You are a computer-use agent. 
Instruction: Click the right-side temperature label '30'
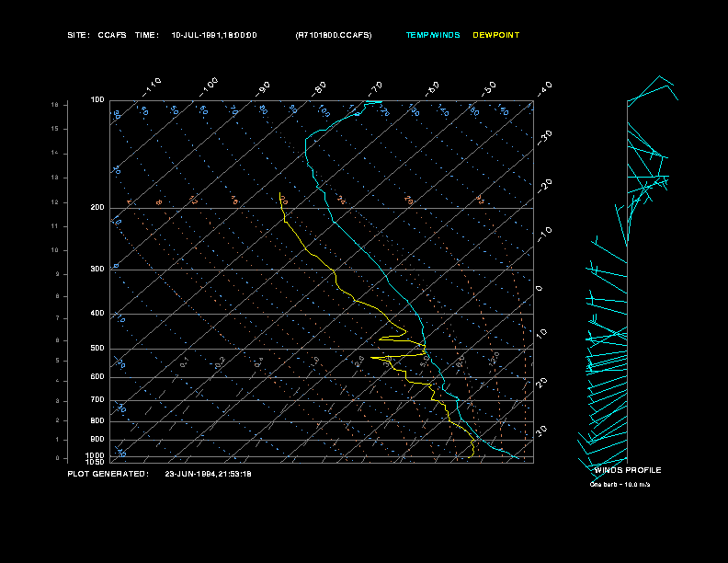tap(541, 431)
